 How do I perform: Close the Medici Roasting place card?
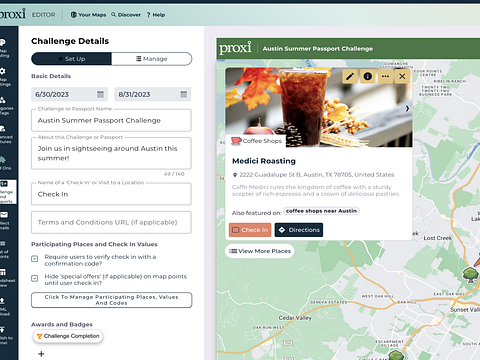pyautogui.click(x=402, y=76)
